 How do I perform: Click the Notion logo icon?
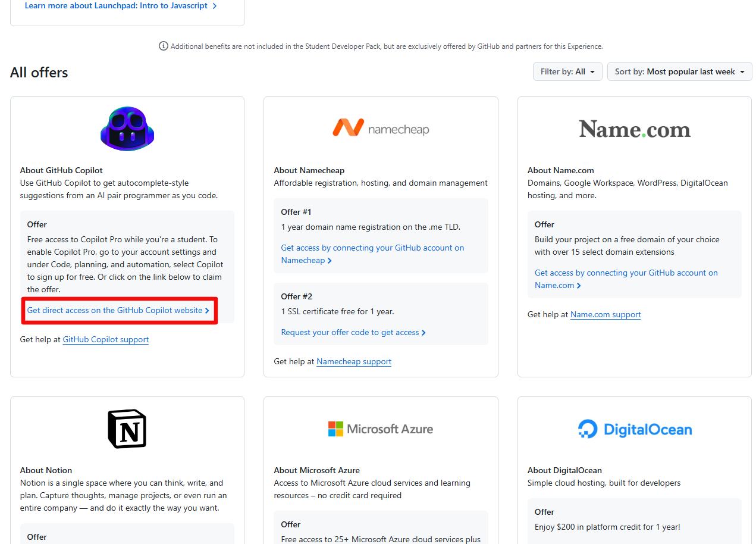coord(127,429)
